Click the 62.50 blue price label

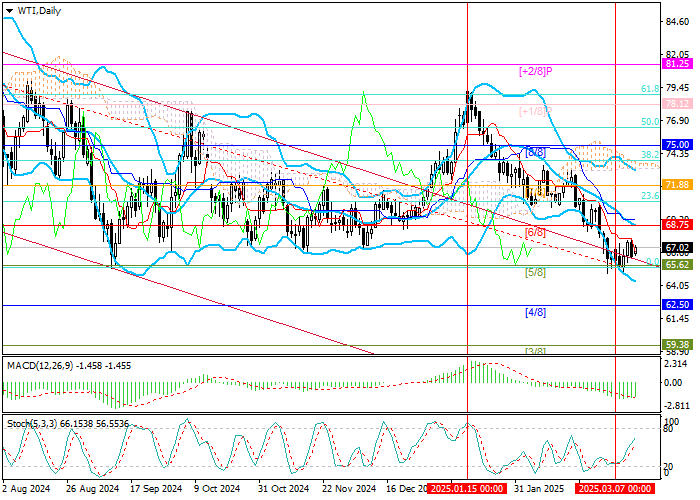pyautogui.click(x=679, y=304)
